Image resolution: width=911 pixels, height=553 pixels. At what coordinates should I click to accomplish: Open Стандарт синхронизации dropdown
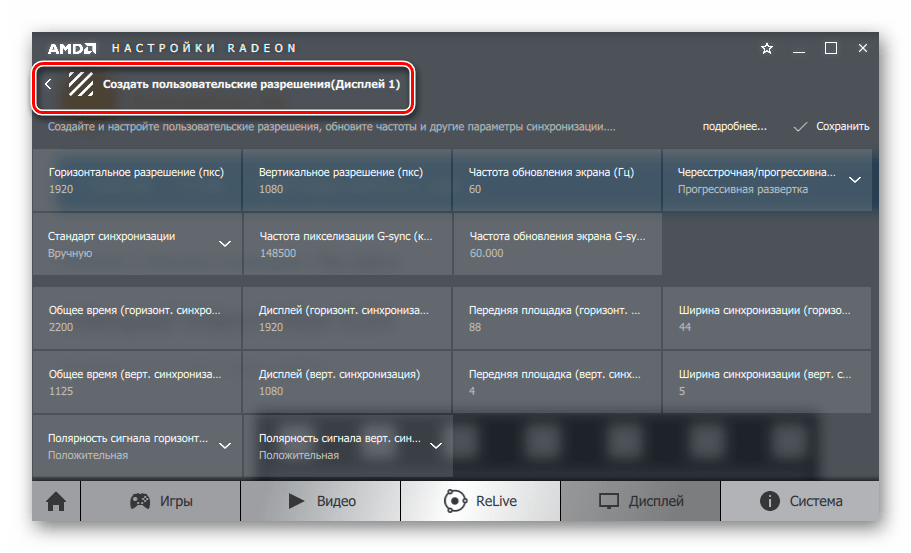[x=225, y=244]
